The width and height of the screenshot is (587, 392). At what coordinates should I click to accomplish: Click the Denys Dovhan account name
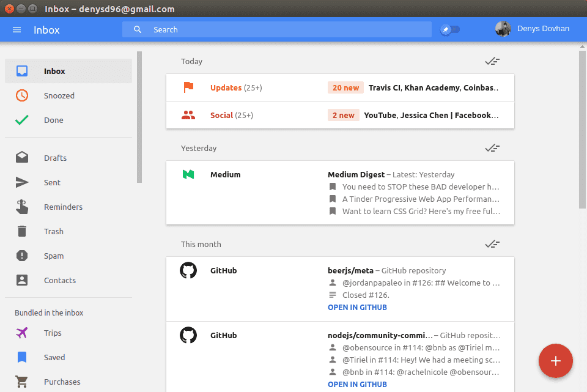[x=543, y=29]
